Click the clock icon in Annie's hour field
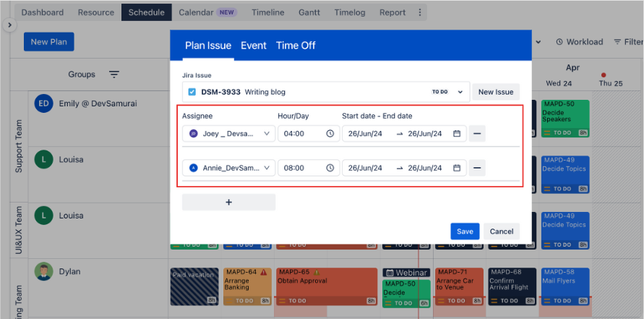Viewport: 644px width, 319px height. click(x=330, y=168)
